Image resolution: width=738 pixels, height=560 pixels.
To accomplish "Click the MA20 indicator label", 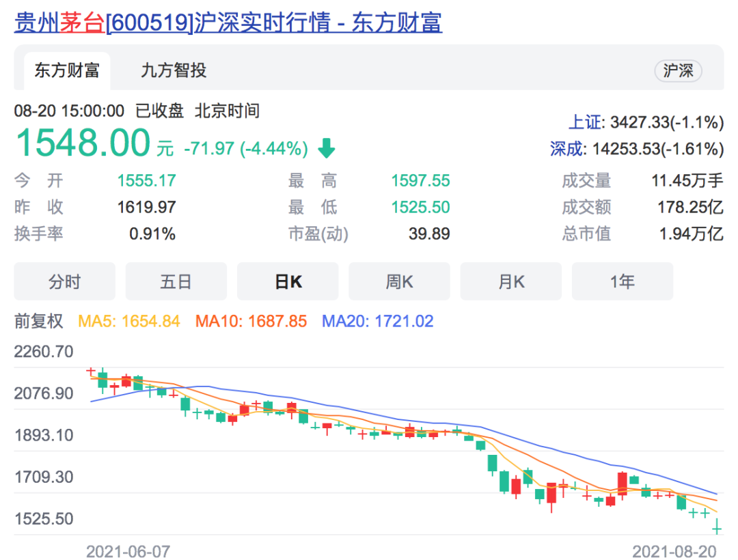I will 377,321.
